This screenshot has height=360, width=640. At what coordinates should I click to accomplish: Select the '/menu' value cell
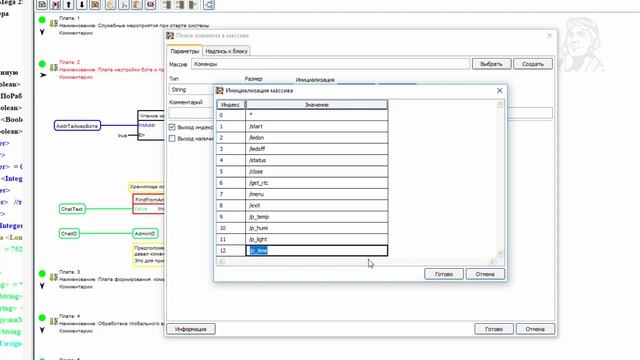pos(317,194)
